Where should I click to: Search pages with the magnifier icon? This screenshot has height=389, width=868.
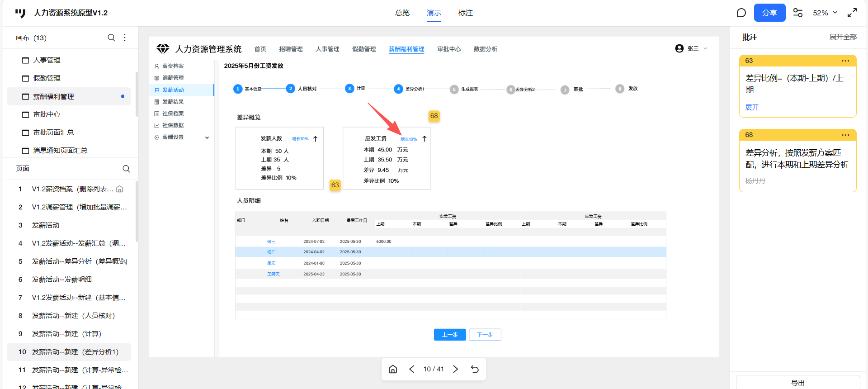click(x=126, y=169)
